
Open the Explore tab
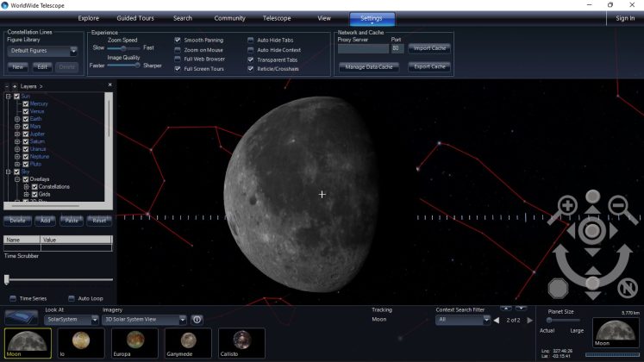point(88,18)
